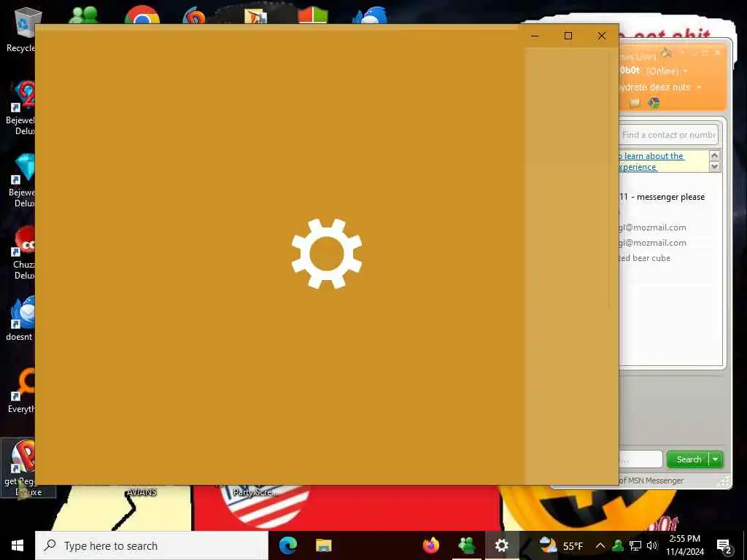Close the loading Settings window
This screenshot has height=560, width=747.
click(x=602, y=36)
